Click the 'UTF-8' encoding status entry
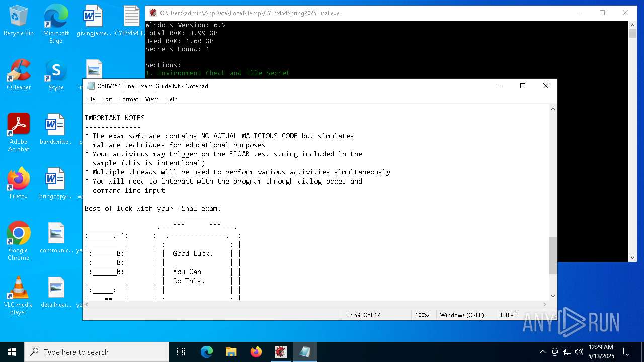 (508, 315)
